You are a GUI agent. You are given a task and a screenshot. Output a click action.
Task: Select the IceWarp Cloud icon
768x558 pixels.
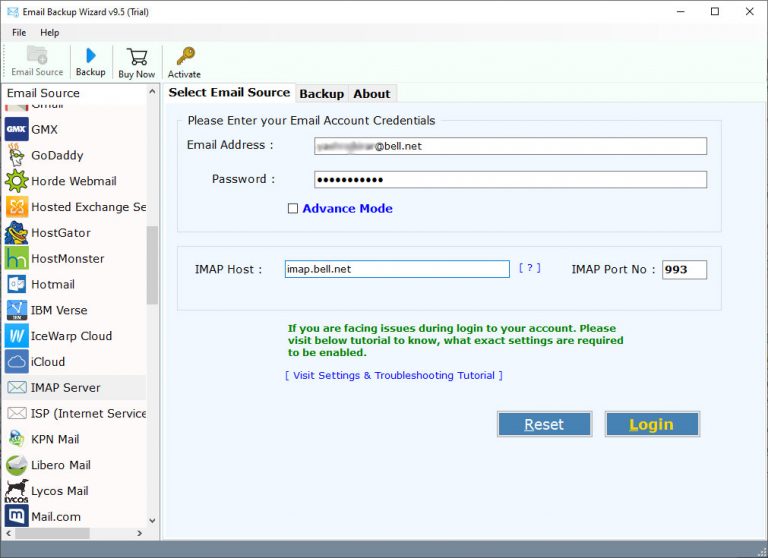pyautogui.click(x=17, y=336)
